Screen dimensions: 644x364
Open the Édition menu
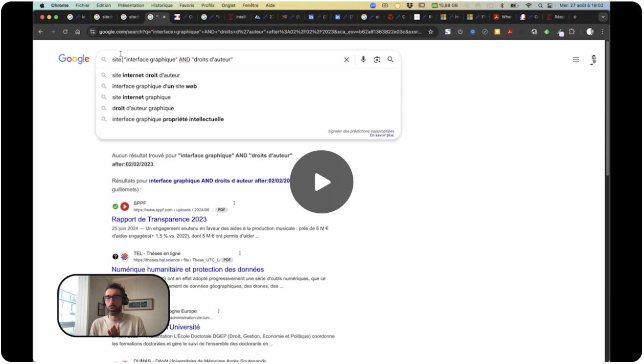[x=104, y=5]
